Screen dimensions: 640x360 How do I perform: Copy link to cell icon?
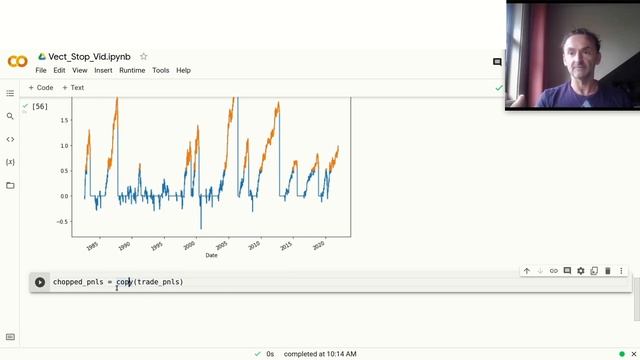(x=553, y=271)
